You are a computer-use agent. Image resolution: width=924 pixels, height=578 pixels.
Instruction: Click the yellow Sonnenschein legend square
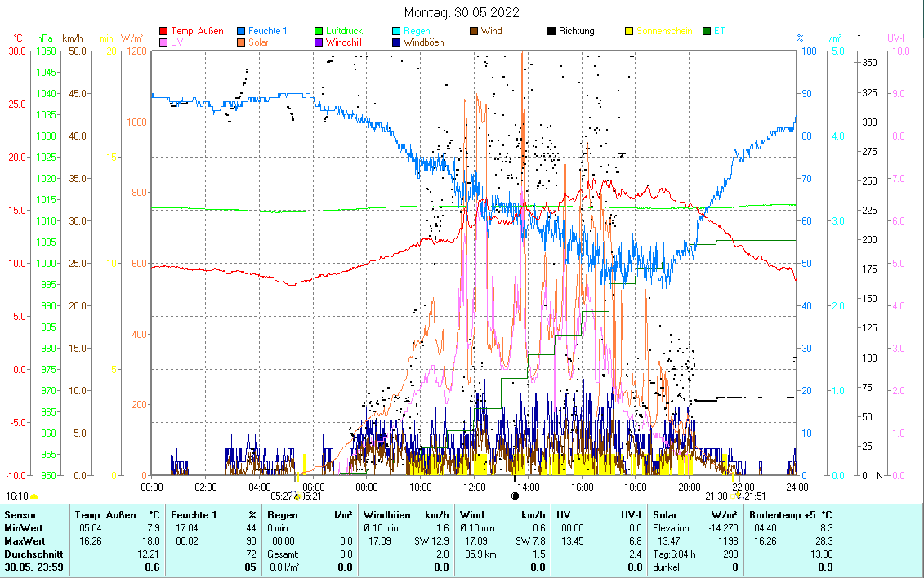pos(629,31)
